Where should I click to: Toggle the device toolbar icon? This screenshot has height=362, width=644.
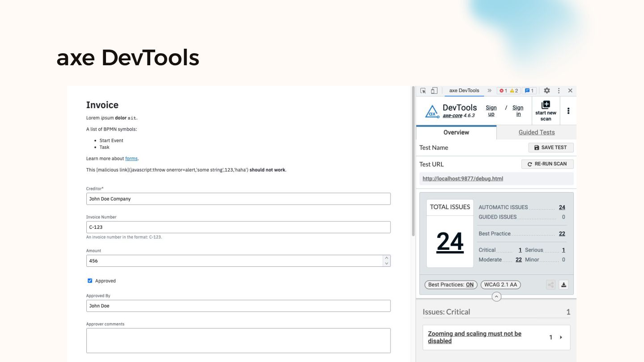click(x=434, y=91)
